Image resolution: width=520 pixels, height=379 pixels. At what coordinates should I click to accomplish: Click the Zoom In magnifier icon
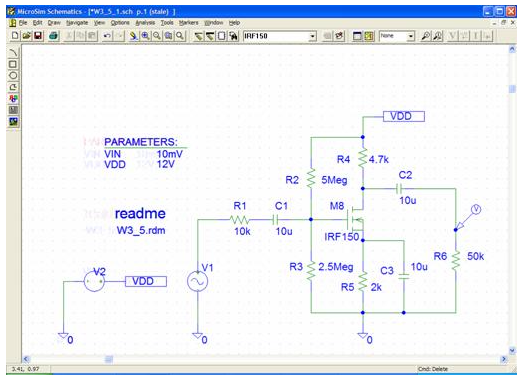pos(145,36)
